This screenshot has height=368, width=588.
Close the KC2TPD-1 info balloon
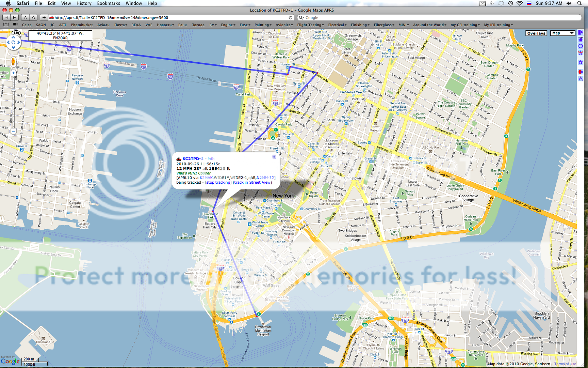[x=274, y=157]
